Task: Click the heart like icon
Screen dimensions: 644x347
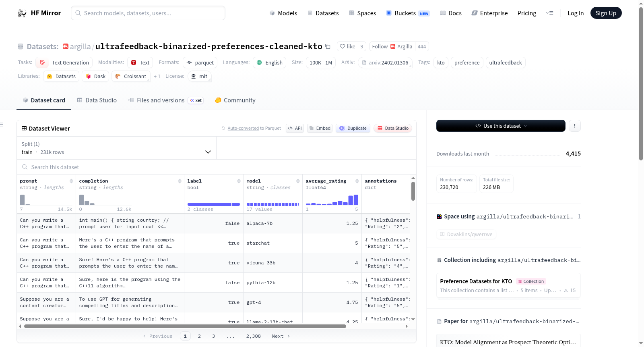Action: pos(343,46)
